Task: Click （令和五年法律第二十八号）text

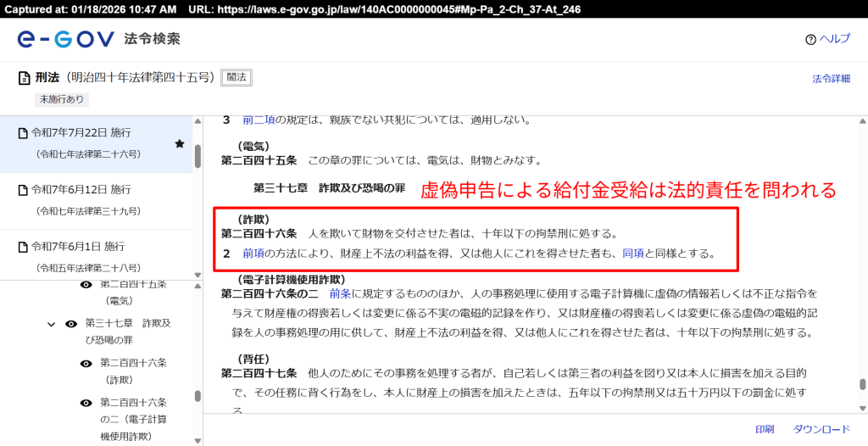Action: point(88,268)
